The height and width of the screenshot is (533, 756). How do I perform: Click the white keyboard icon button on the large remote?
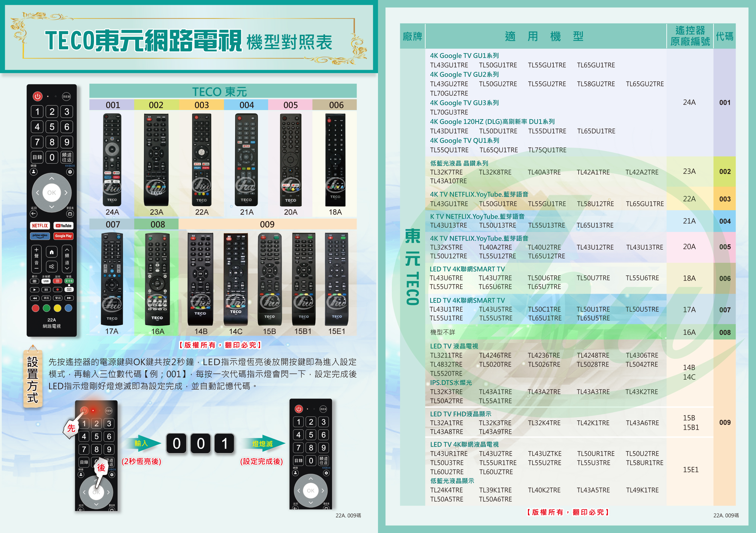69,290
